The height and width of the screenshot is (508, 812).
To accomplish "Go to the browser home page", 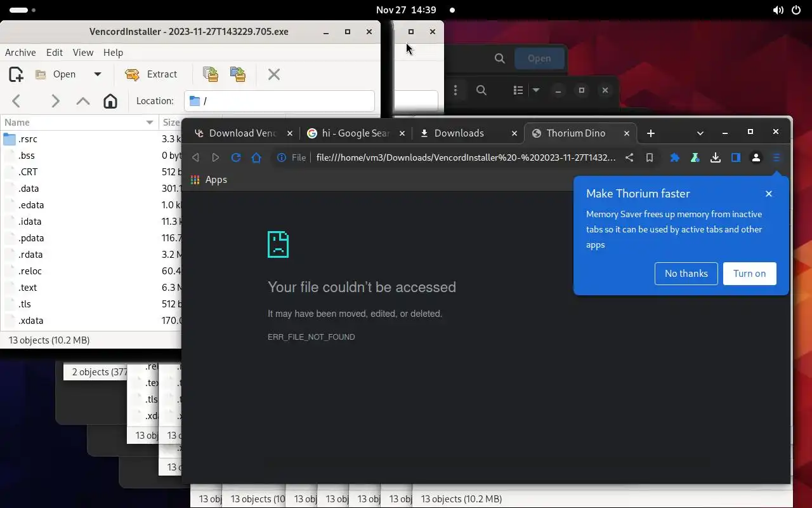I will click(x=256, y=157).
